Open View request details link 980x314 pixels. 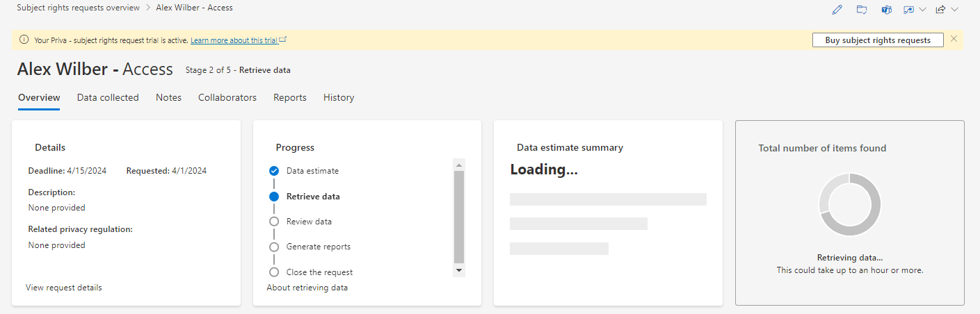(64, 288)
